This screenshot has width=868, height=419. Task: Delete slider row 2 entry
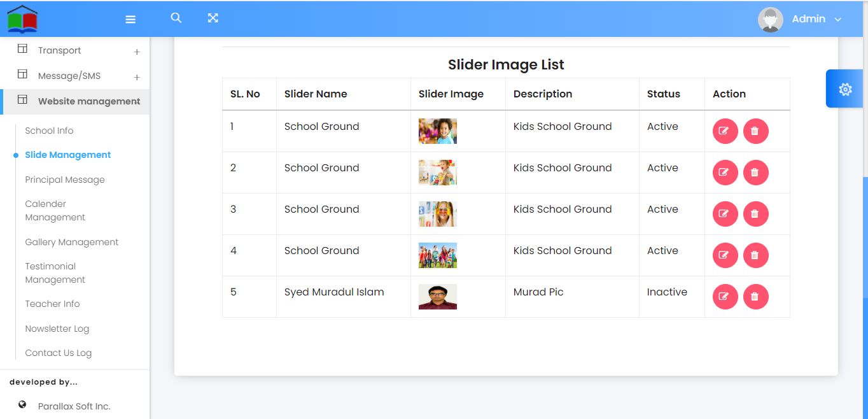click(755, 173)
